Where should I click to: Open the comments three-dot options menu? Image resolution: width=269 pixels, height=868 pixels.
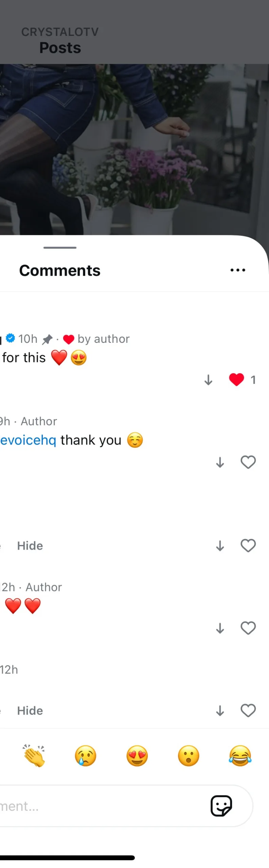click(x=238, y=270)
